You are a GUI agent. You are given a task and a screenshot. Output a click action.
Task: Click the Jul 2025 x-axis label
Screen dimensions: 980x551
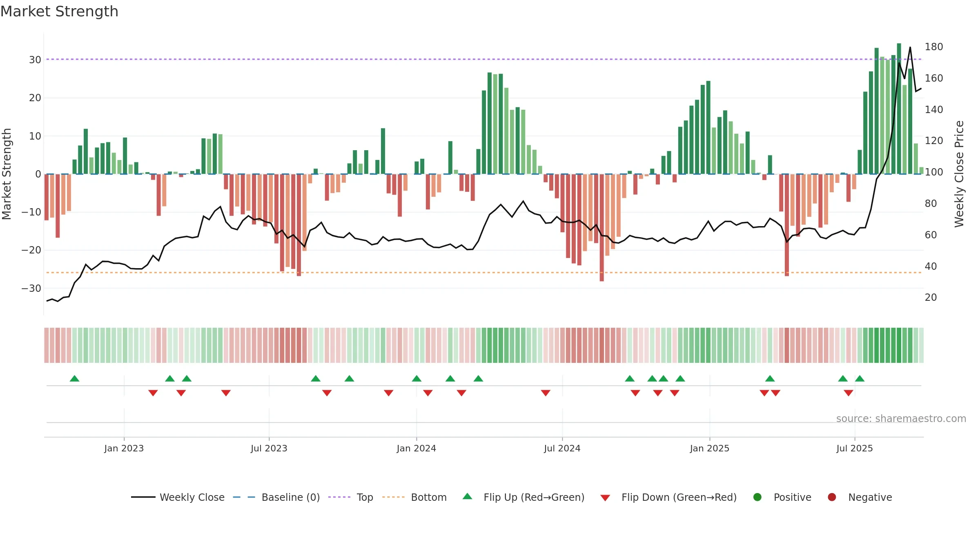(855, 449)
